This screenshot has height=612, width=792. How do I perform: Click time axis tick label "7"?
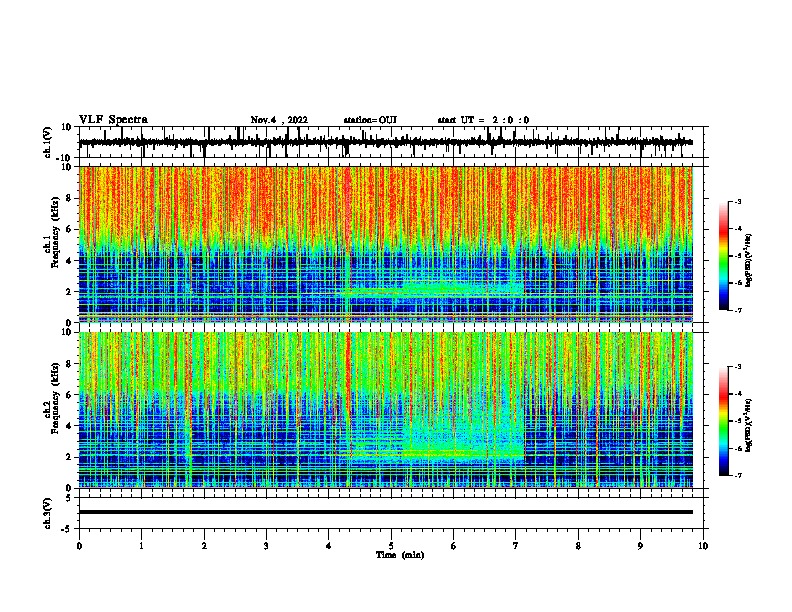click(516, 546)
